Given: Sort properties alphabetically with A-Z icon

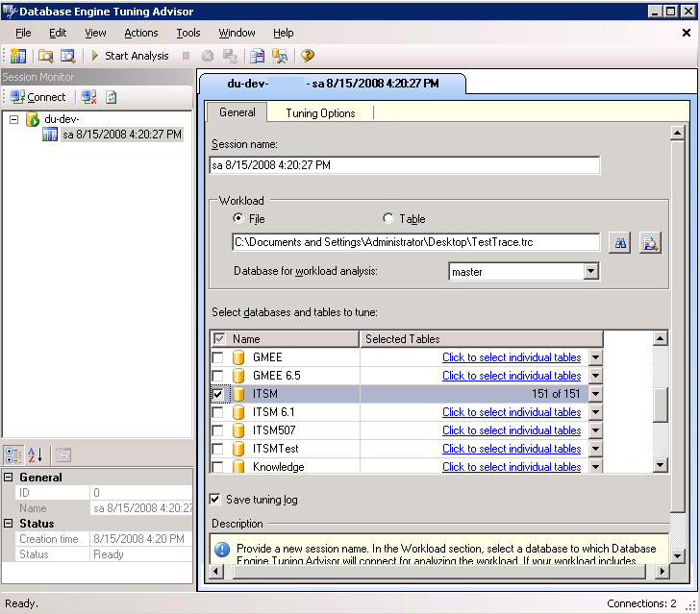Looking at the screenshot, I should [x=36, y=454].
